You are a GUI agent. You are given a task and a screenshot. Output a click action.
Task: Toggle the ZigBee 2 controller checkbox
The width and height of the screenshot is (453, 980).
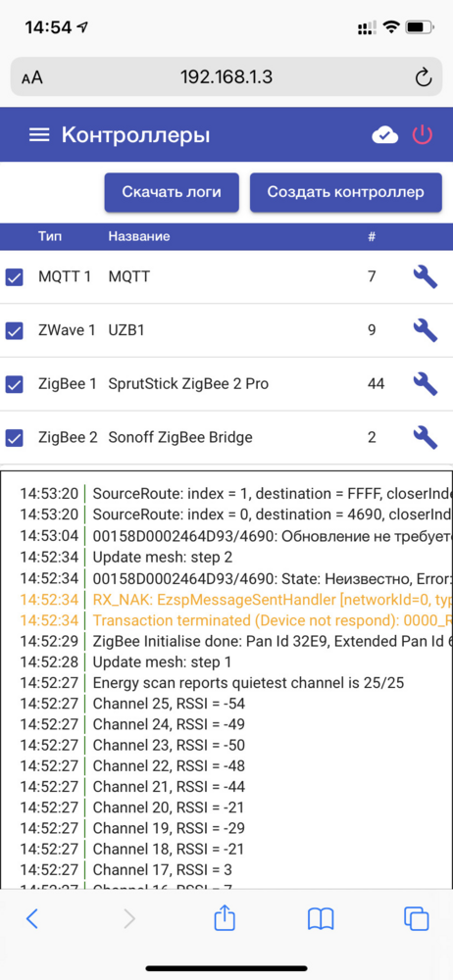point(15,437)
